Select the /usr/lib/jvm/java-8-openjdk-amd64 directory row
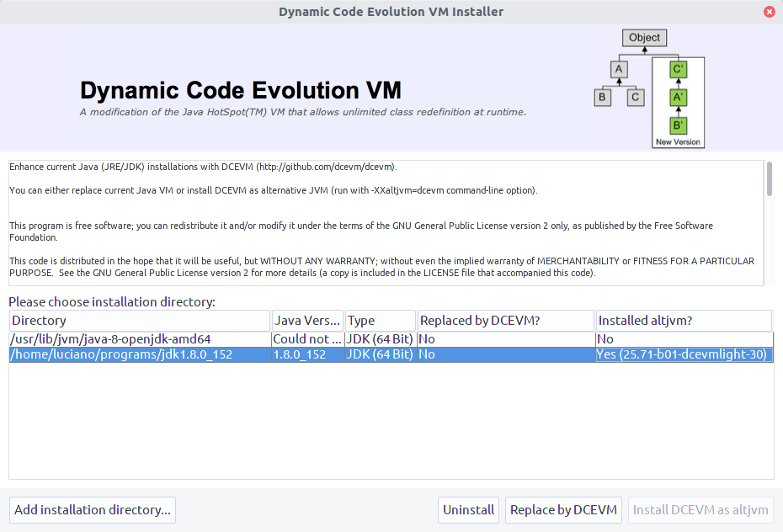Screen dimensions: 783x532 click(391, 339)
